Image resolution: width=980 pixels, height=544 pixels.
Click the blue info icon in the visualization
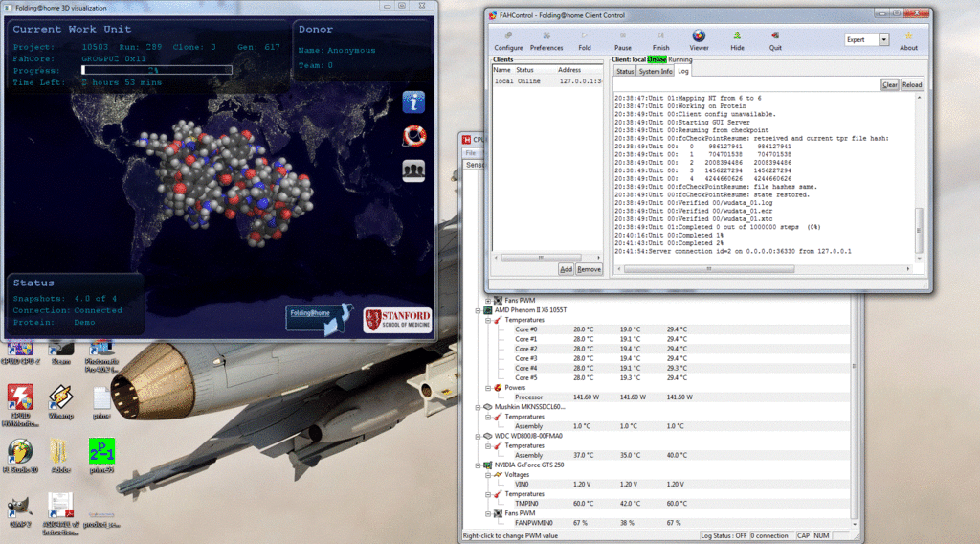click(413, 102)
